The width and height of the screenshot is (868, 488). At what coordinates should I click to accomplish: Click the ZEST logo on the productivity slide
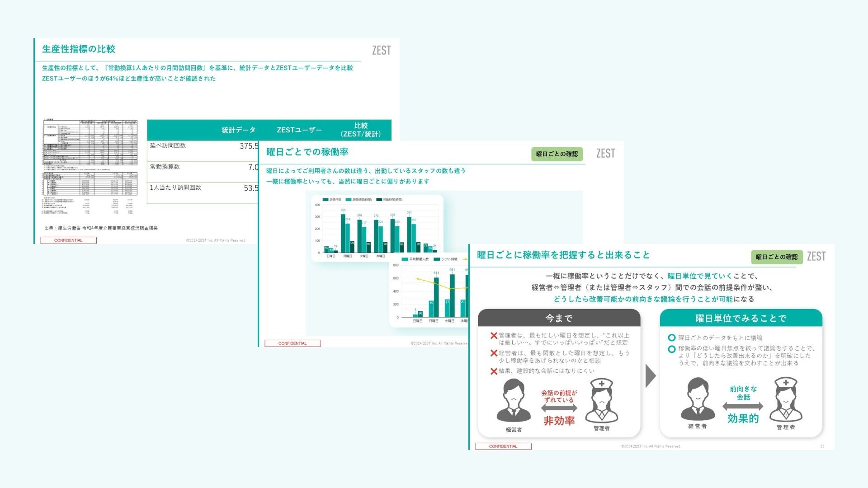click(381, 50)
